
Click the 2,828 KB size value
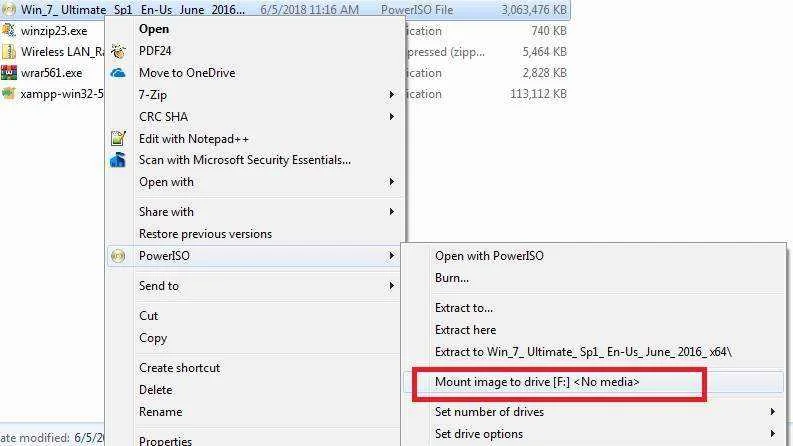click(544, 73)
